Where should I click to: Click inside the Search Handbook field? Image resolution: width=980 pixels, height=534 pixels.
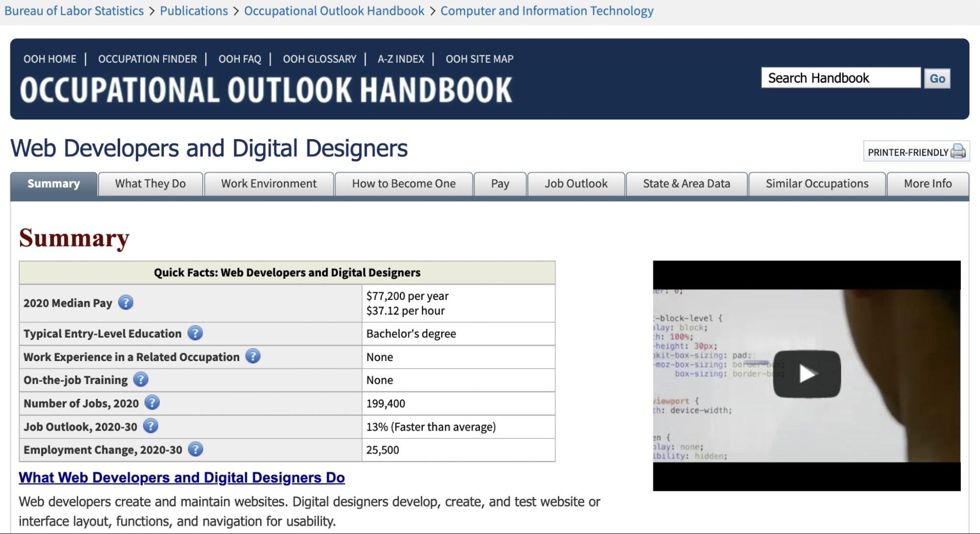coord(840,78)
